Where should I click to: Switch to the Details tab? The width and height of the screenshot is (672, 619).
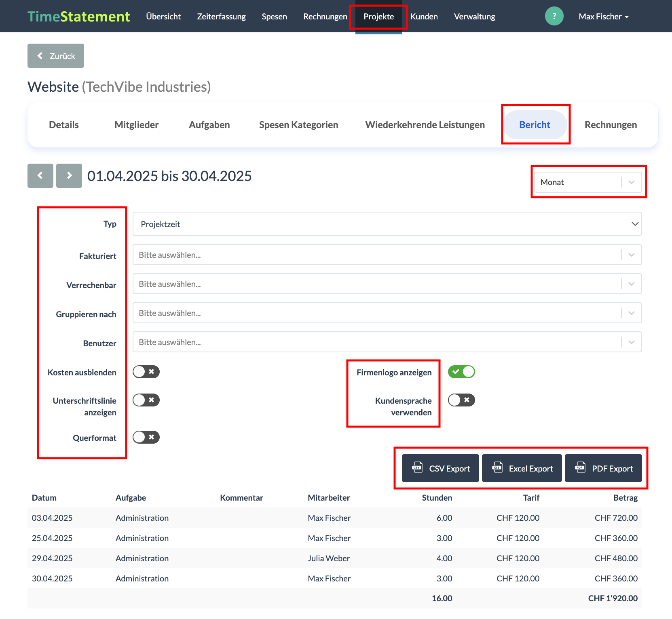click(64, 125)
